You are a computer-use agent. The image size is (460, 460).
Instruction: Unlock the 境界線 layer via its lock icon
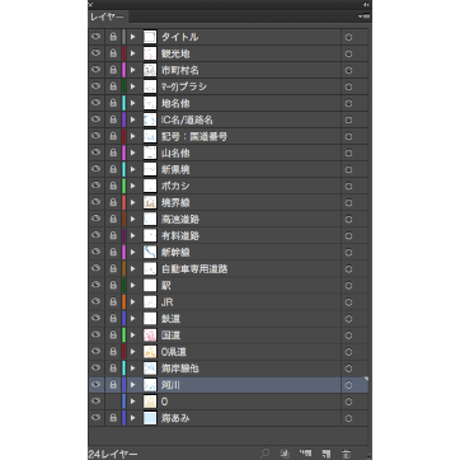pos(113,202)
